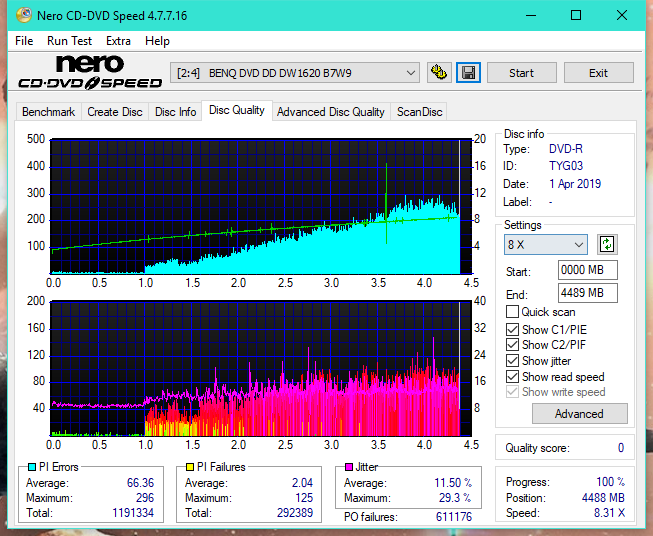
Task: Click the save floppy disk icon
Action: coord(469,73)
